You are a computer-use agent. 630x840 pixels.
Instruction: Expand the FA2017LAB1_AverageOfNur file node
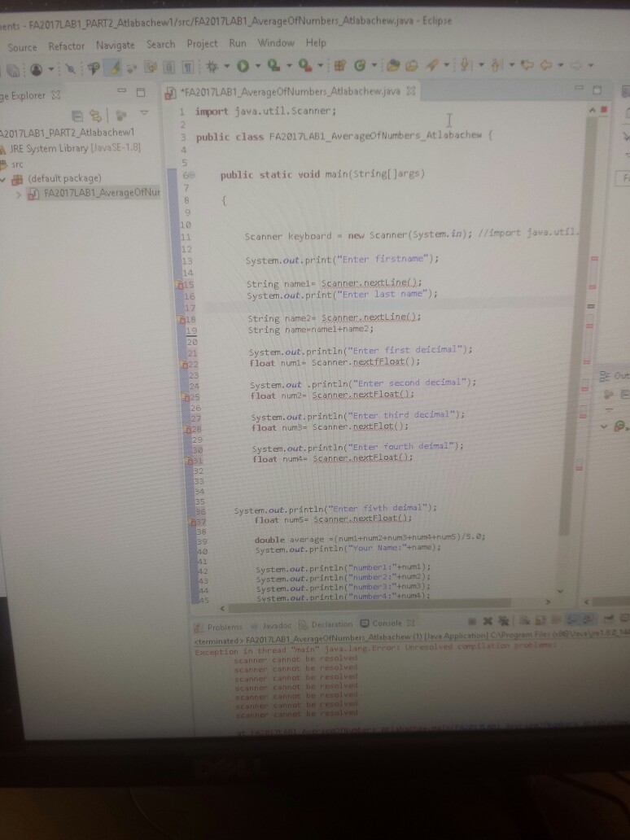click(x=20, y=195)
